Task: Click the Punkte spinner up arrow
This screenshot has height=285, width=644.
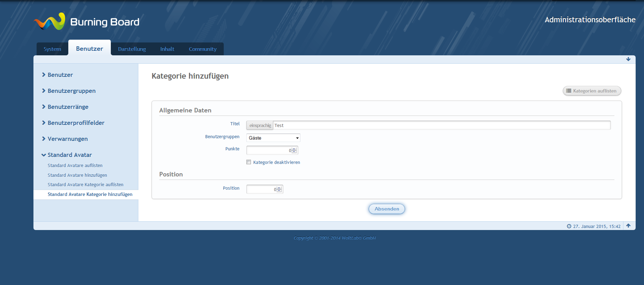Action: click(x=294, y=149)
